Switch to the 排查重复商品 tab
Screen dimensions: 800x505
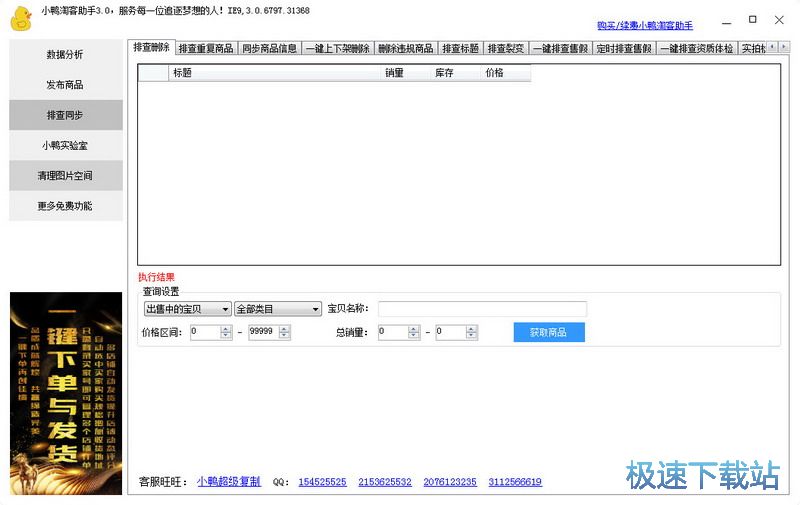[206, 48]
